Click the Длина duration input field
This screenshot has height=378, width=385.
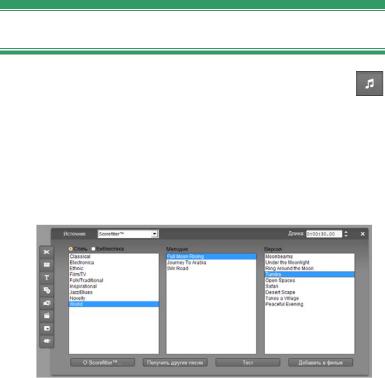point(324,234)
